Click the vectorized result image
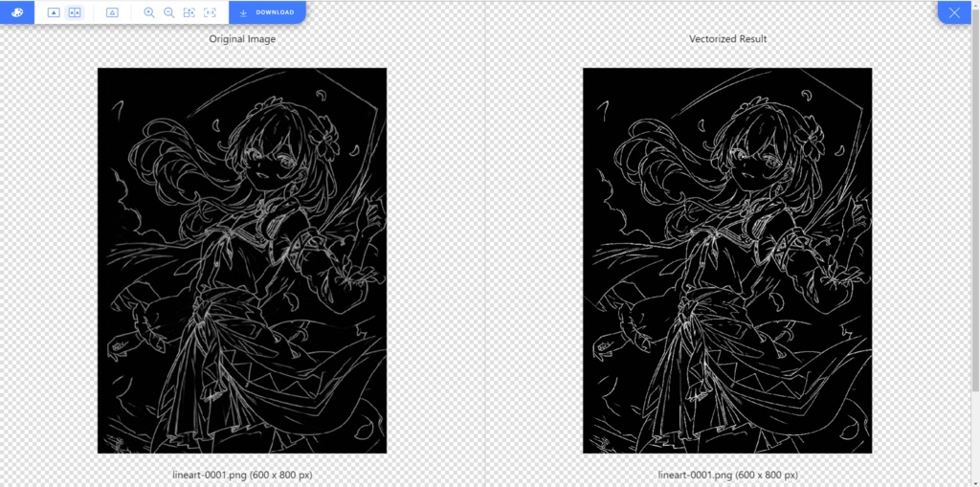The height and width of the screenshot is (487, 980). (x=727, y=260)
